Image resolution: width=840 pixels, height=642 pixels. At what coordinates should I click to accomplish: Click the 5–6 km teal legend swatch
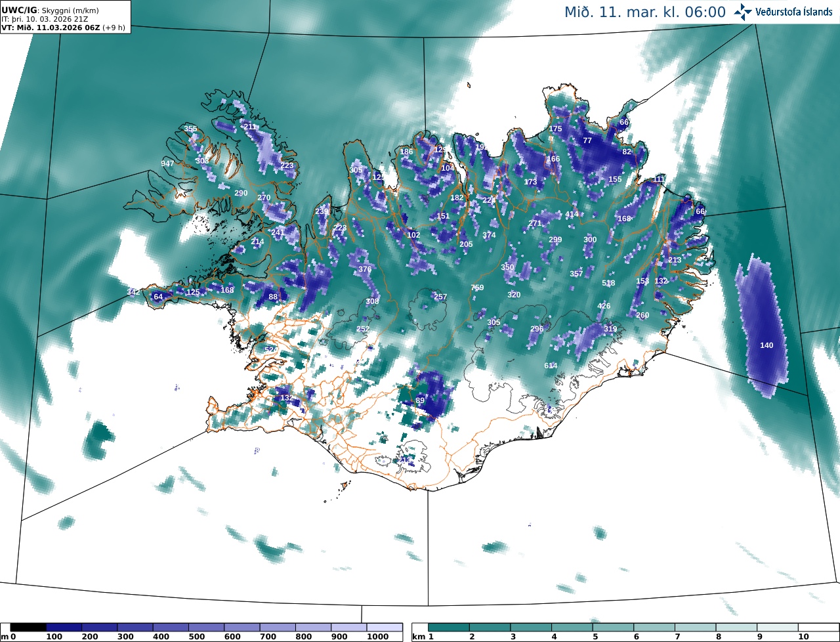click(614, 628)
